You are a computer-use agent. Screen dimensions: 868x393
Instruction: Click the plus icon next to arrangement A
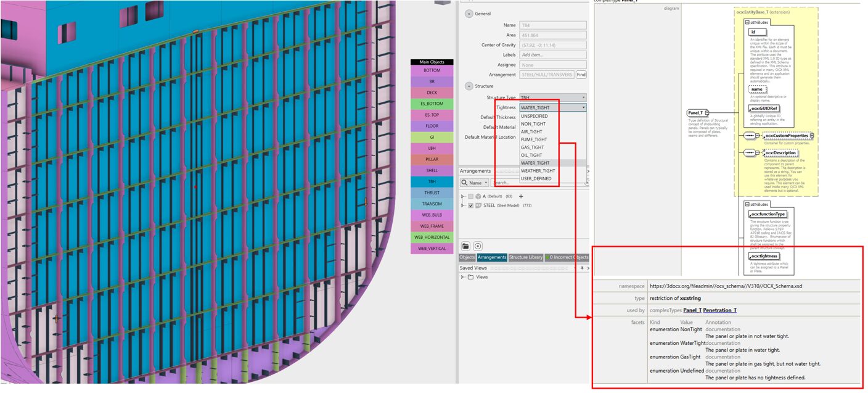click(x=521, y=196)
